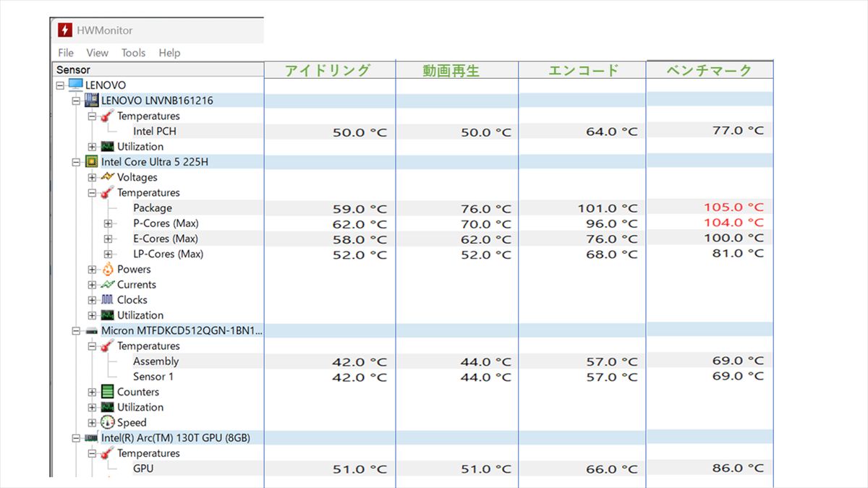Click Utilization graph icon under Micron drive

point(107,407)
